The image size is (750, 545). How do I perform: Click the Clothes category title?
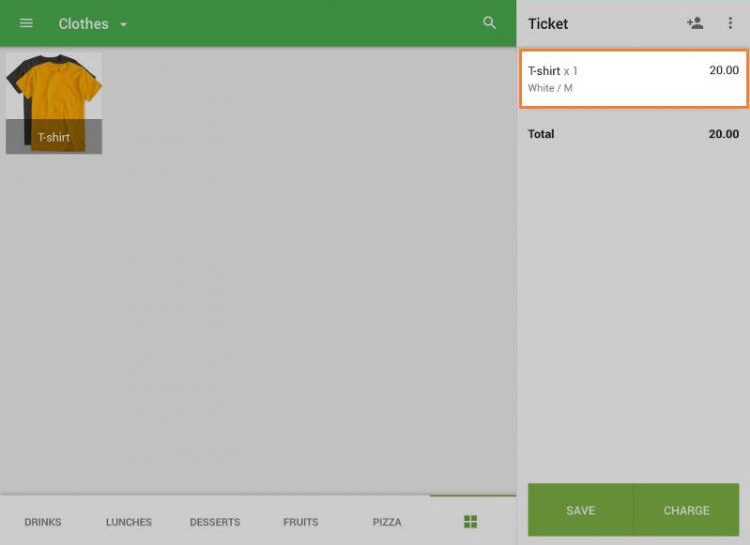[83, 24]
